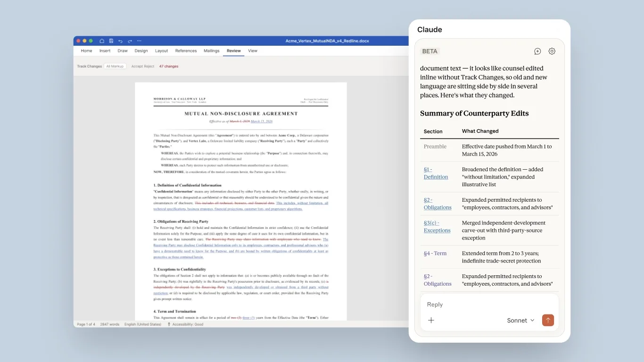Image resolution: width=644 pixels, height=362 pixels.
Task: Change the language via English (United States) selector
Action: pyautogui.click(x=142, y=324)
